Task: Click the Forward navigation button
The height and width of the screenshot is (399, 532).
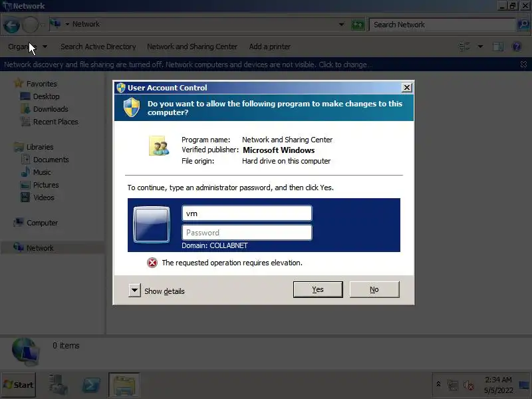Action: (30, 25)
